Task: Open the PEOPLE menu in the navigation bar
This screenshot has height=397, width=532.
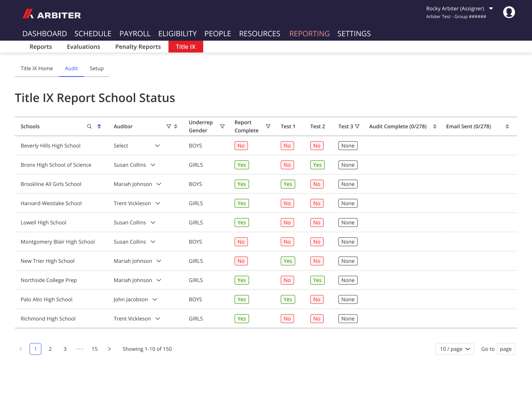Action: point(218,33)
